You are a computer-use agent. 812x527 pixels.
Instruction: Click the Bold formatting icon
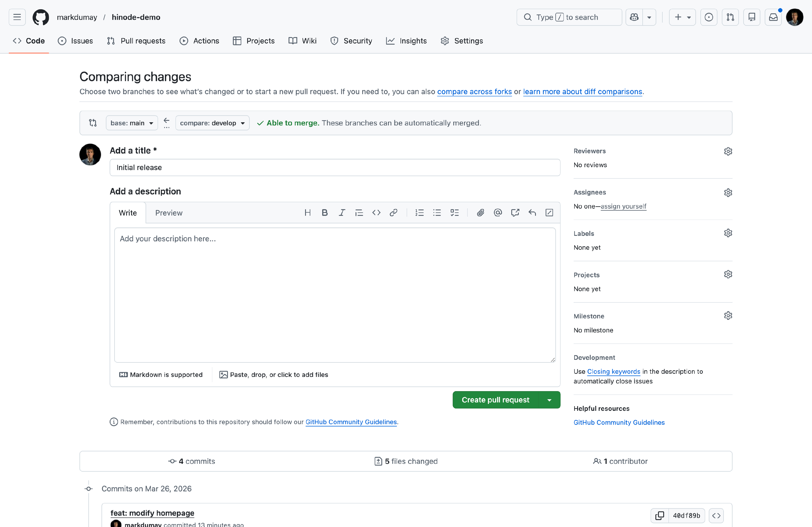click(x=325, y=213)
